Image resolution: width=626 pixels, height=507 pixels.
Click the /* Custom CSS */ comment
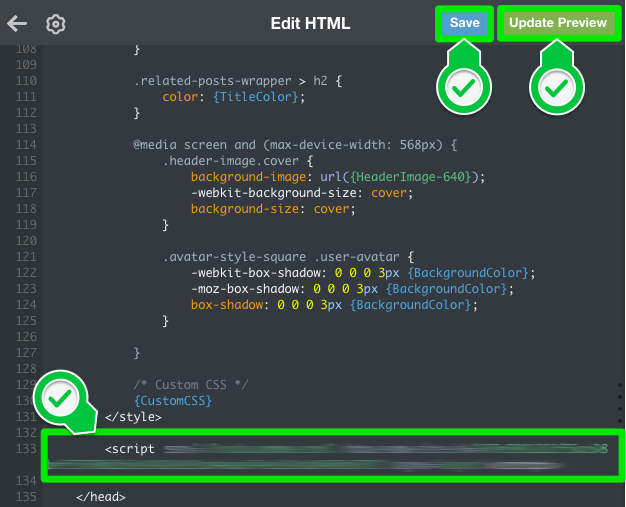191,384
